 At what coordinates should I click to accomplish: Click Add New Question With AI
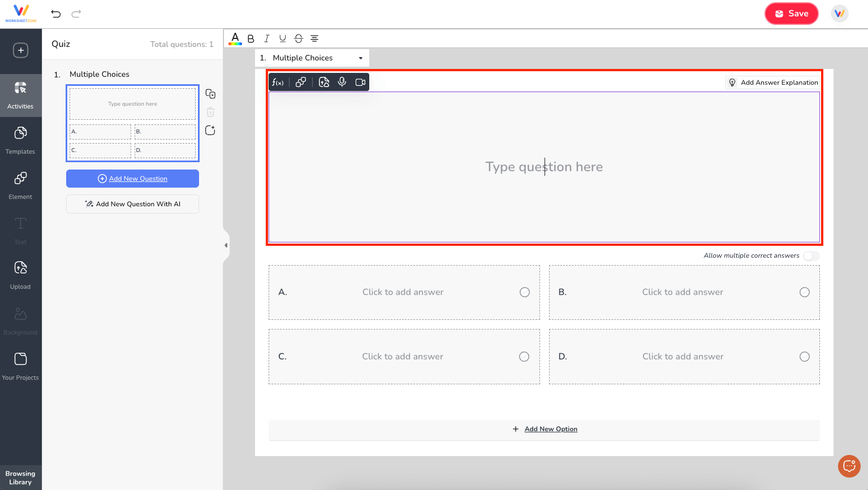pos(132,204)
